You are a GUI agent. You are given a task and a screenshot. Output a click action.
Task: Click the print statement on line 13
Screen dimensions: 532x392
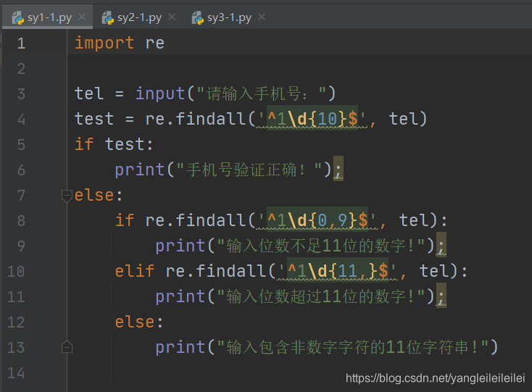click(x=326, y=347)
